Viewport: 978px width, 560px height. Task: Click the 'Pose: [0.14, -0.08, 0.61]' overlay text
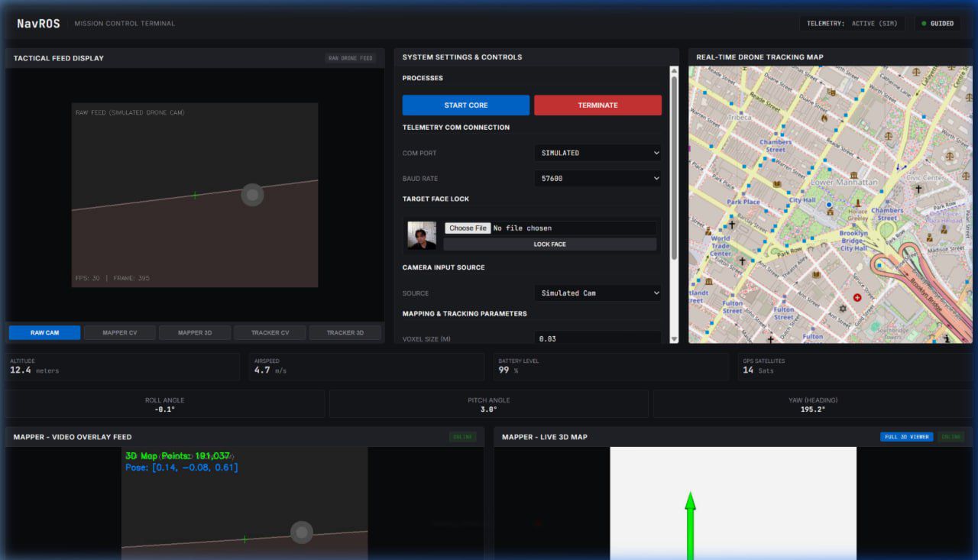tap(181, 468)
